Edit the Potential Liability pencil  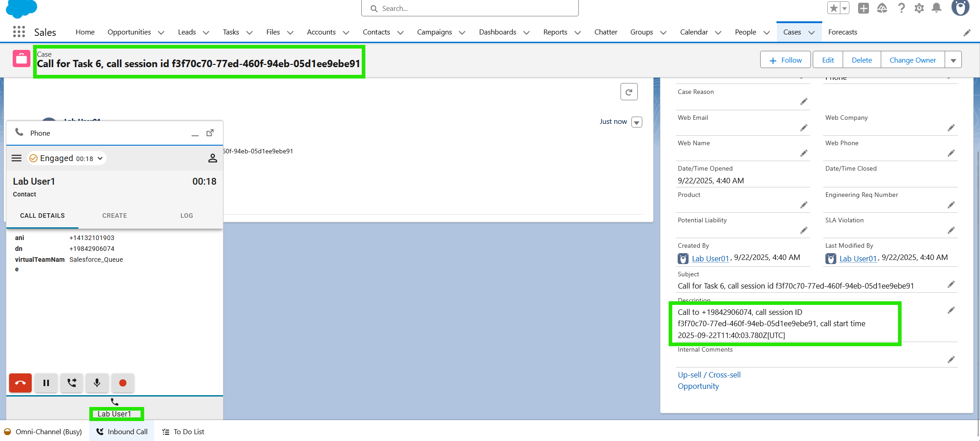pos(804,230)
